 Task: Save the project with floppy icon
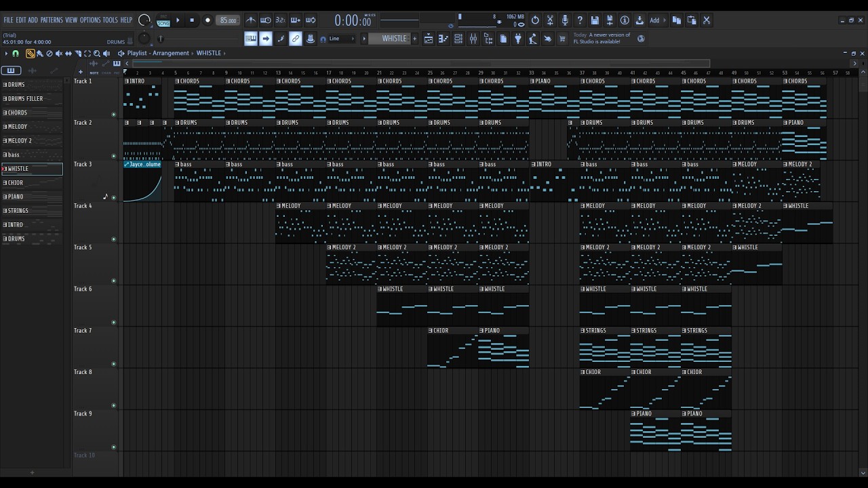tap(595, 20)
